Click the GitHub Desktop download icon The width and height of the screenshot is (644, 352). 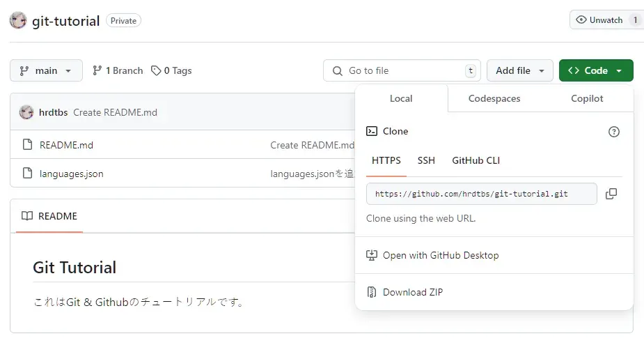point(372,255)
